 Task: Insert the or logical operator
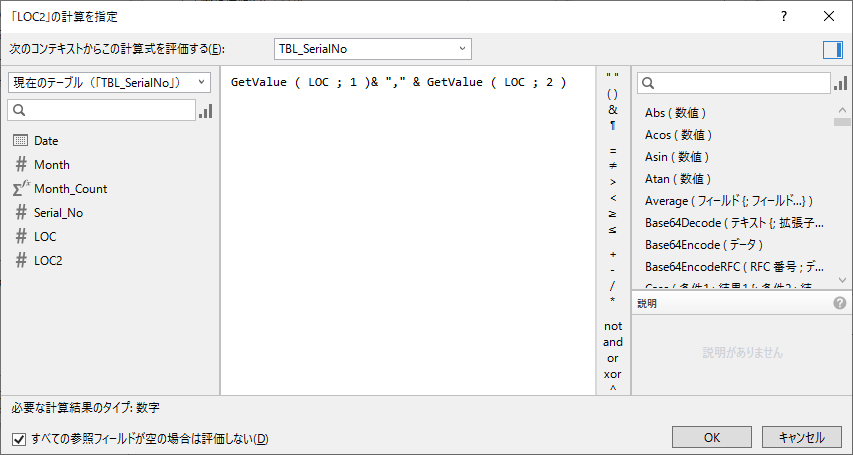tap(613, 358)
